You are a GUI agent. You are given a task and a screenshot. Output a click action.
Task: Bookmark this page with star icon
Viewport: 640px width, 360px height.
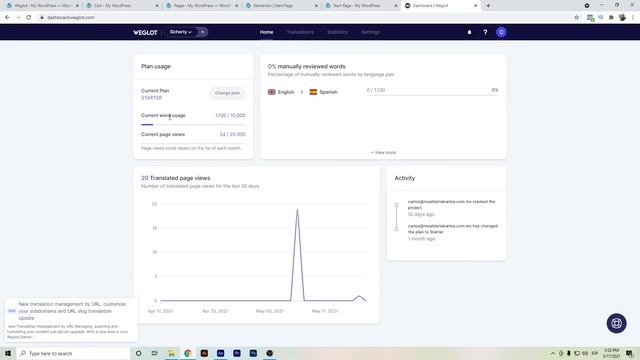point(576,18)
